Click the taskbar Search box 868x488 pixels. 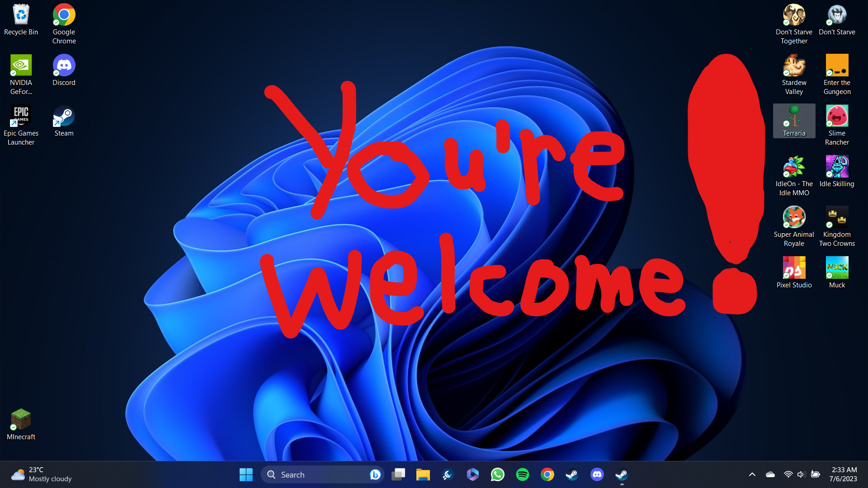(x=316, y=474)
